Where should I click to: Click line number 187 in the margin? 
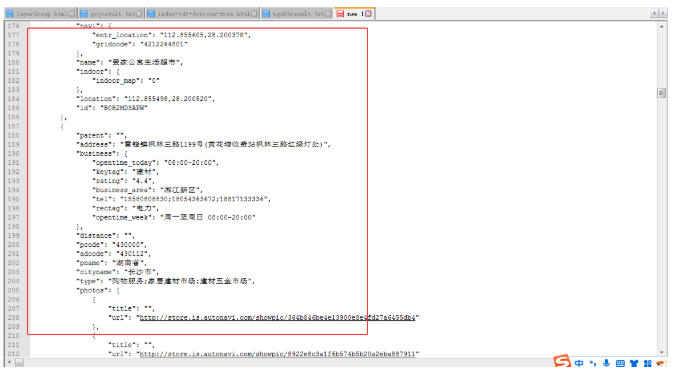13,126
